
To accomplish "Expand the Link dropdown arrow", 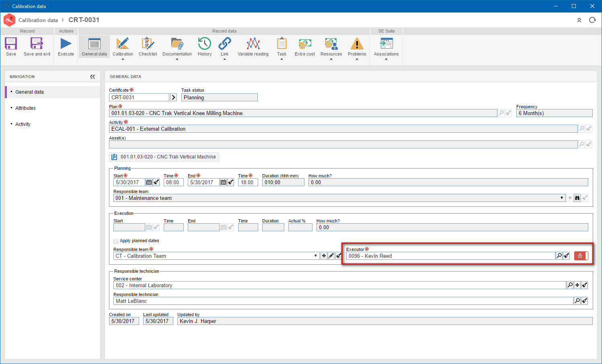I will click(224, 60).
